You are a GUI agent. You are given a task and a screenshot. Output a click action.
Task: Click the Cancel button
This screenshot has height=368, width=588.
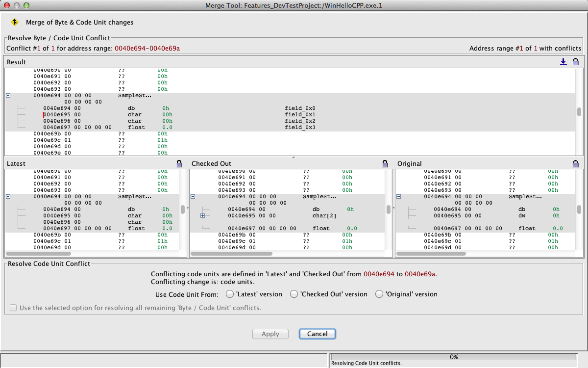tap(317, 334)
